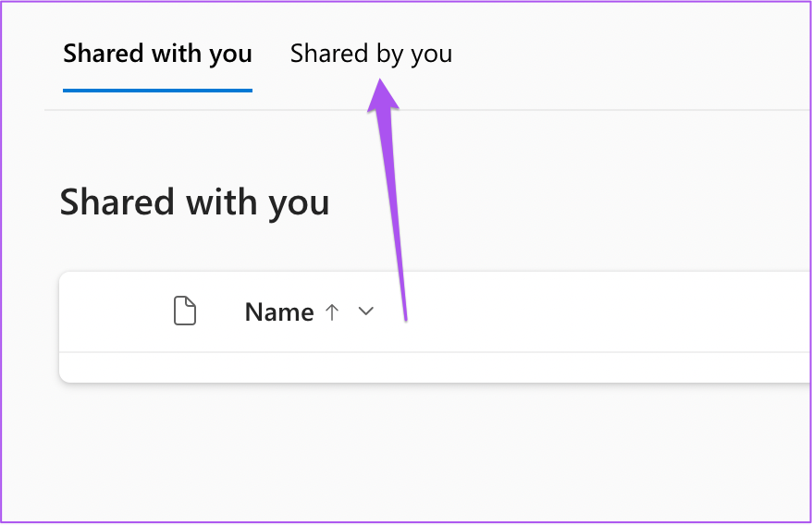Expand the Name column dropdown chevron
The image size is (812, 525).
pyautogui.click(x=366, y=311)
